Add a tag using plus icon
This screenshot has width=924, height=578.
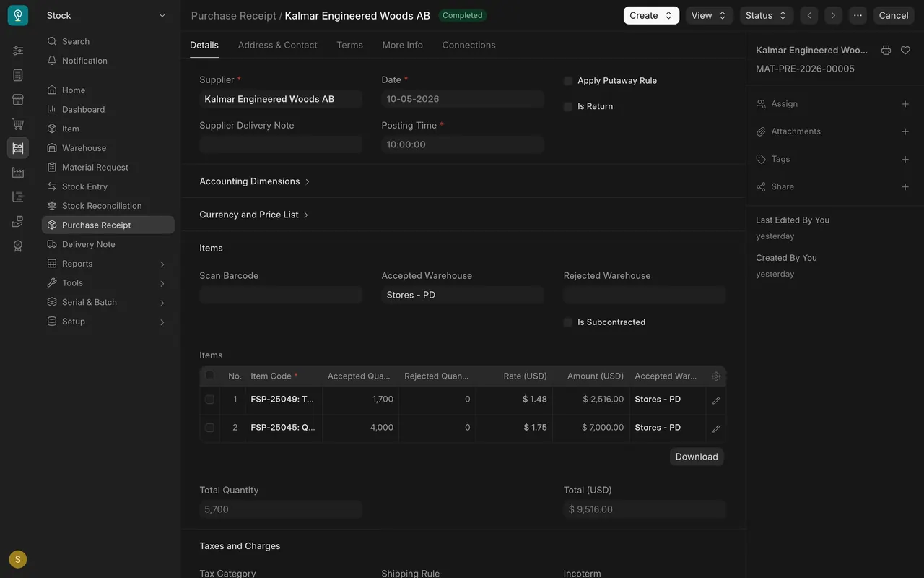click(905, 159)
